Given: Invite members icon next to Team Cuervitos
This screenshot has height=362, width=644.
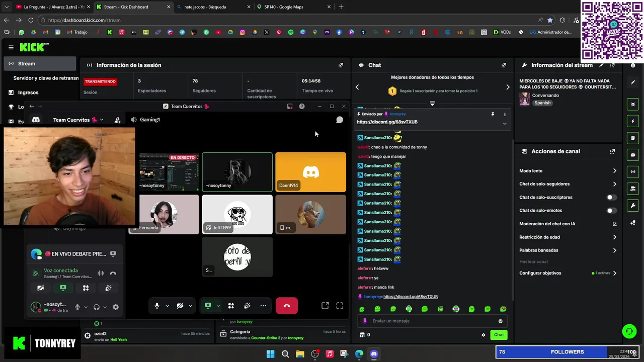Looking at the screenshot, I should (x=117, y=120).
